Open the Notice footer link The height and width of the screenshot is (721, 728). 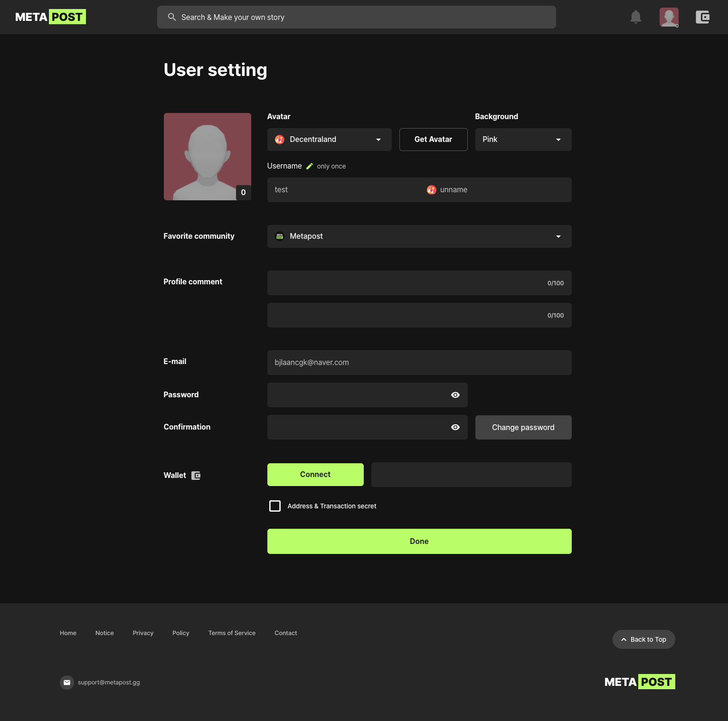click(x=104, y=633)
